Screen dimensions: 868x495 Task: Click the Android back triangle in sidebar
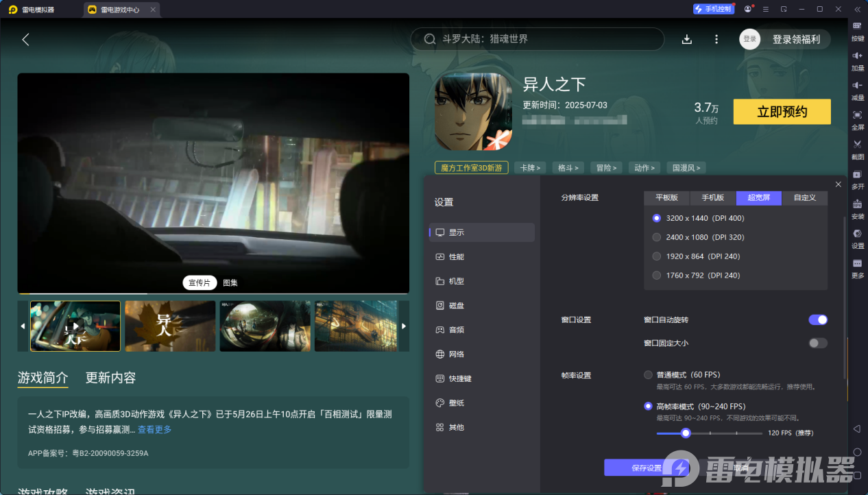[857, 428]
